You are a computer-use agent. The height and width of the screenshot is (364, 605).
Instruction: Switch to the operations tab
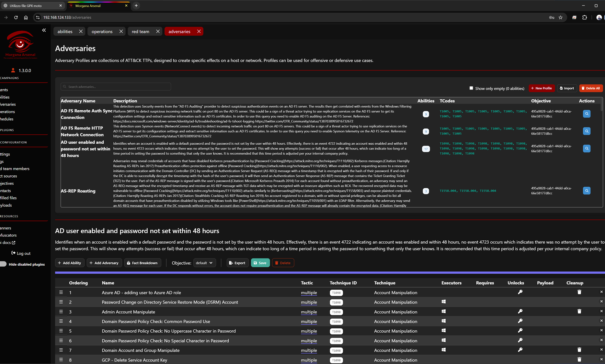(102, 31)
